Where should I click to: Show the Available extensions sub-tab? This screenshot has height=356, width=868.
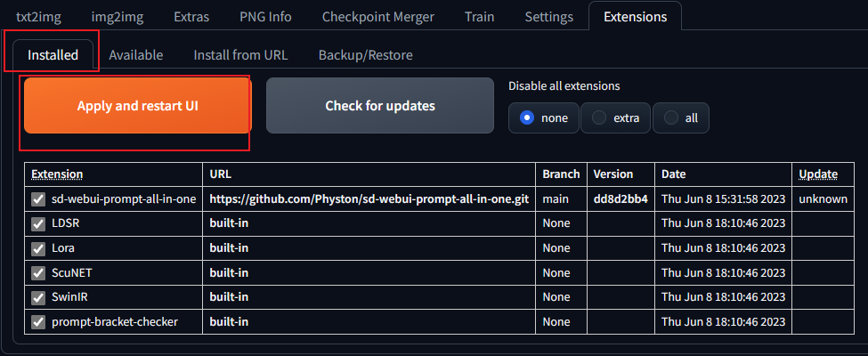coord(135,55)
